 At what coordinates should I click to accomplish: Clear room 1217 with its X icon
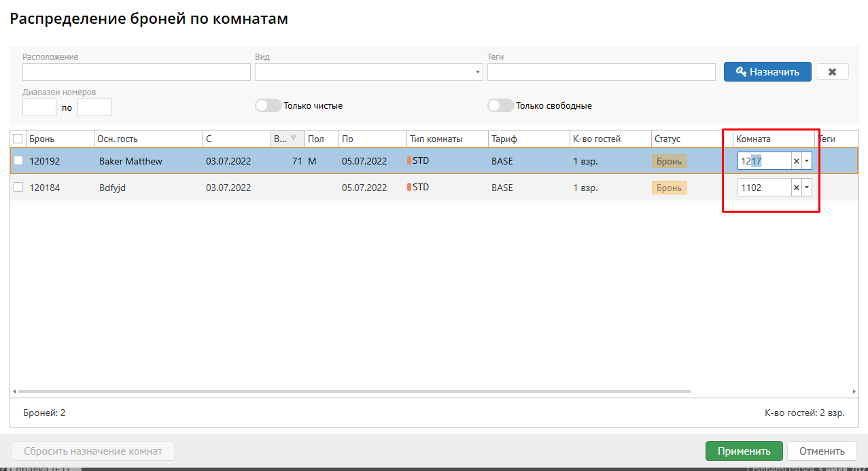797,161
